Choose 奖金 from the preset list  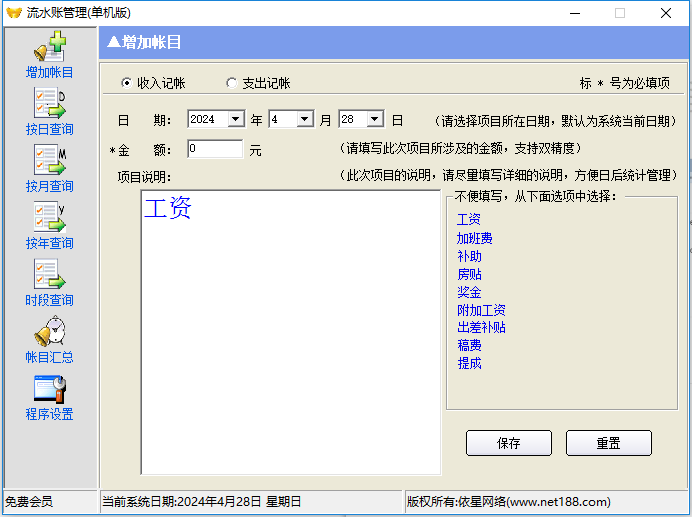pyautogui.click(x=469, y=292)
